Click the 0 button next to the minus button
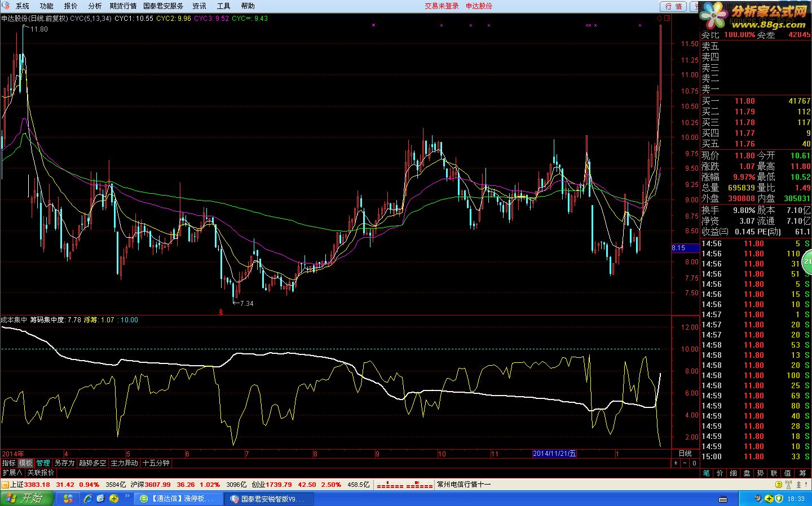Viewport: 812px width, 506px height. coord(695,463)
